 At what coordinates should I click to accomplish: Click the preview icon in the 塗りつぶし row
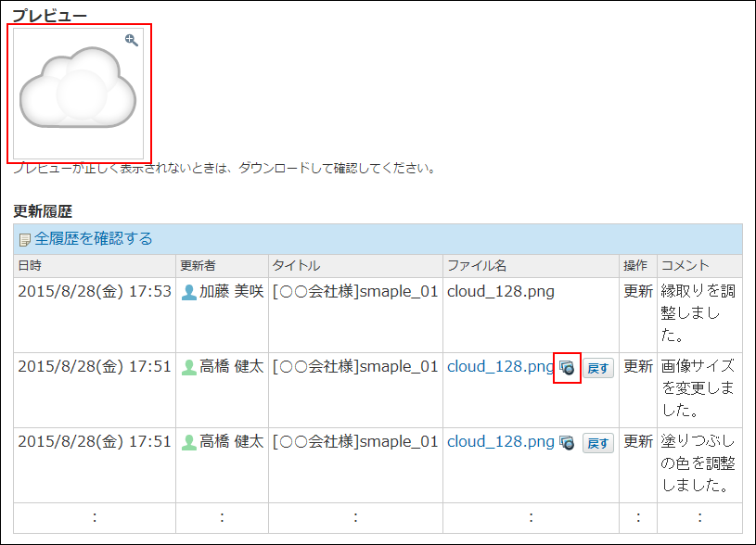[567, 443]
